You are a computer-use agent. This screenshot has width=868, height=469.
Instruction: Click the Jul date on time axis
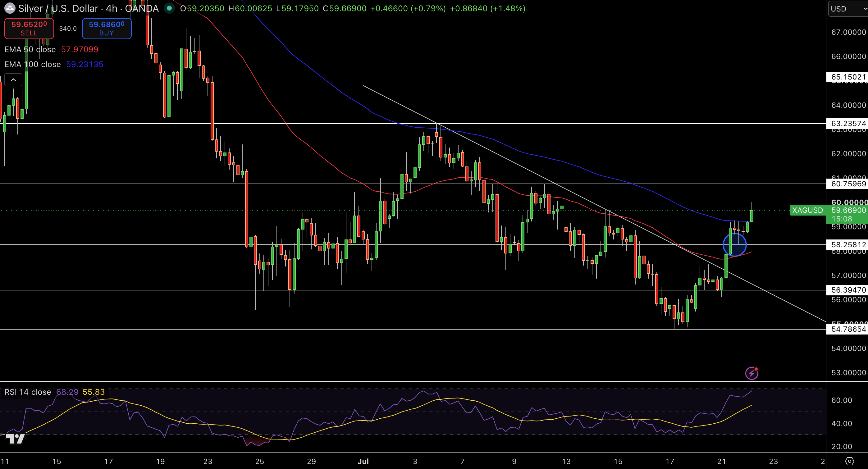tap(363, 461)
